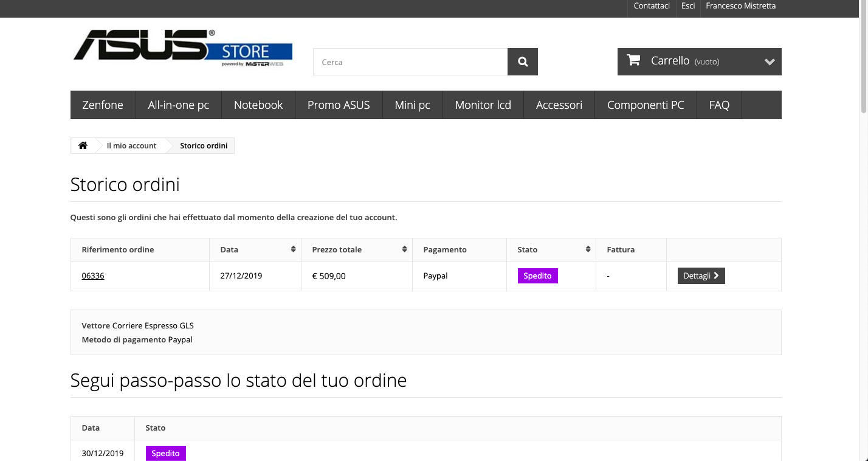
Task: Open order reference 06336 link
Action: (93, 276)
